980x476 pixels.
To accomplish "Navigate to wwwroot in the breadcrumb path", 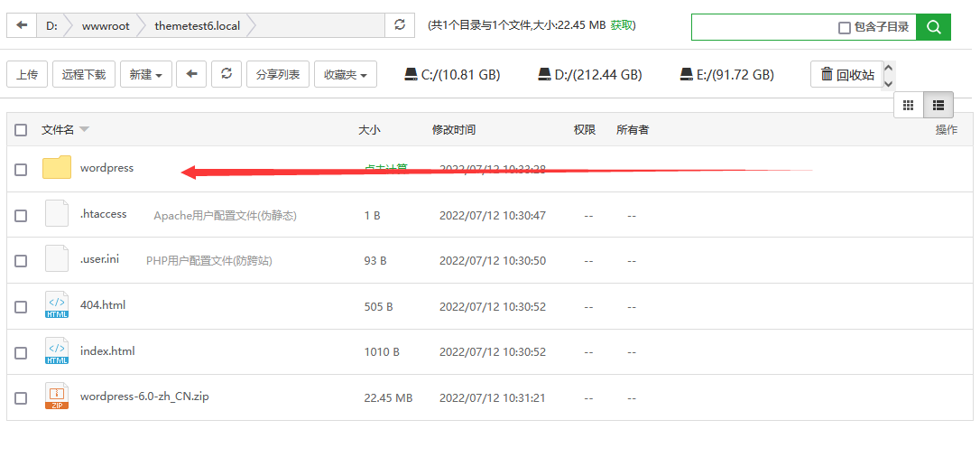I will [x=106, y=26].
